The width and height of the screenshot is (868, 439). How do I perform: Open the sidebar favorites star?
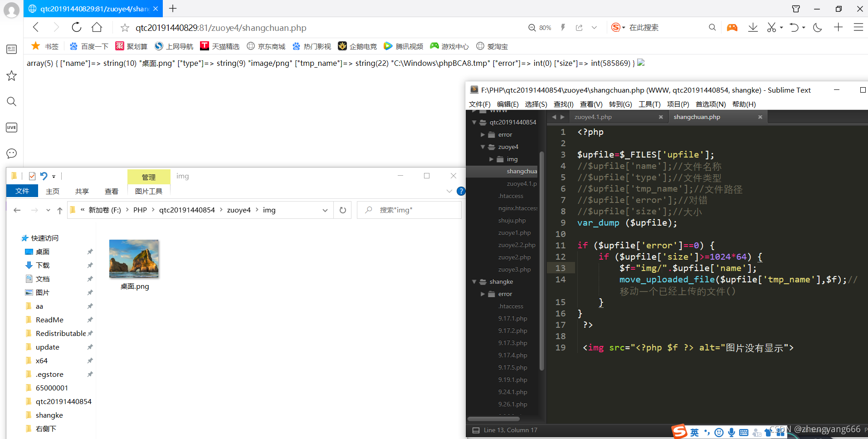[x=11, y=75]
